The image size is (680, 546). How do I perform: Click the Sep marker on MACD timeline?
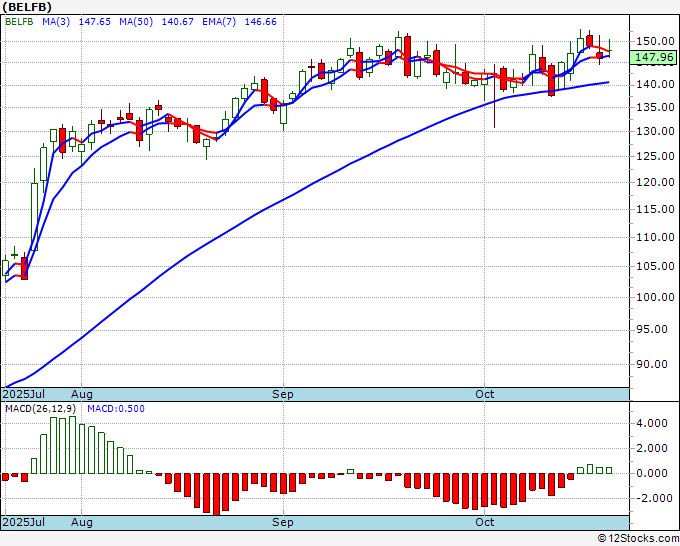coord(283,522)
